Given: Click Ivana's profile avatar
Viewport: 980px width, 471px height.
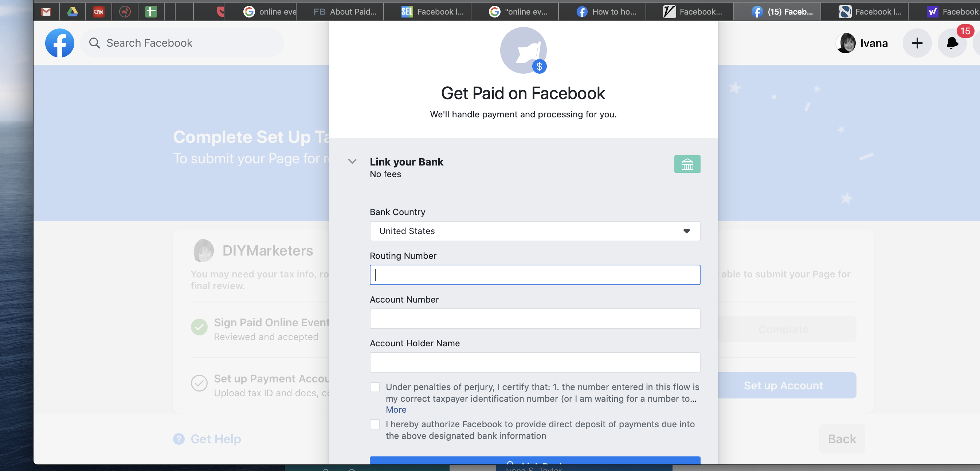Looking at the screenshot, I should coord(846,43).
